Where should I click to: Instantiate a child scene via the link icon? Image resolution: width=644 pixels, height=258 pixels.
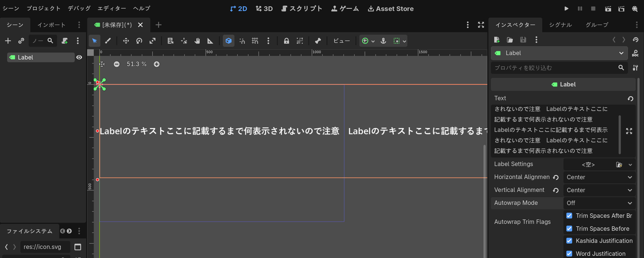[x=21, y=41]
